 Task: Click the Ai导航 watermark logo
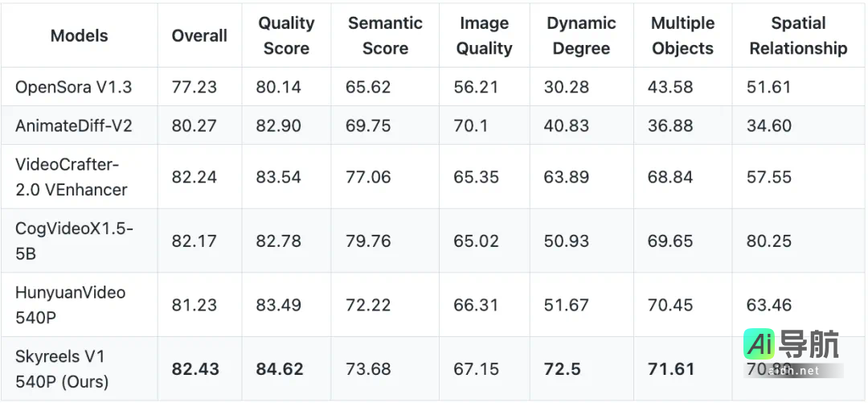pyautogui.click(x=791, y=346)
